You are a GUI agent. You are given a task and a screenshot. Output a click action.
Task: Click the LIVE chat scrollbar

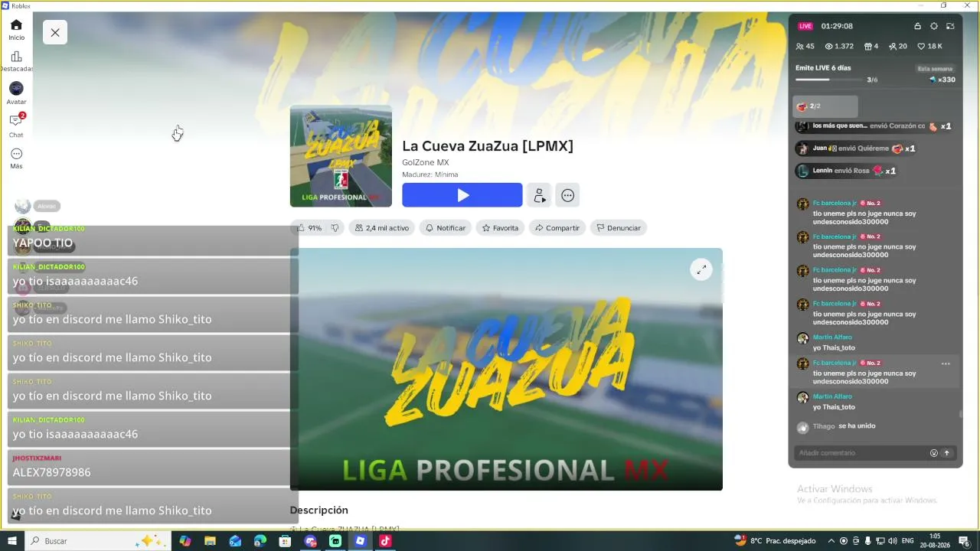coord(960,414)
